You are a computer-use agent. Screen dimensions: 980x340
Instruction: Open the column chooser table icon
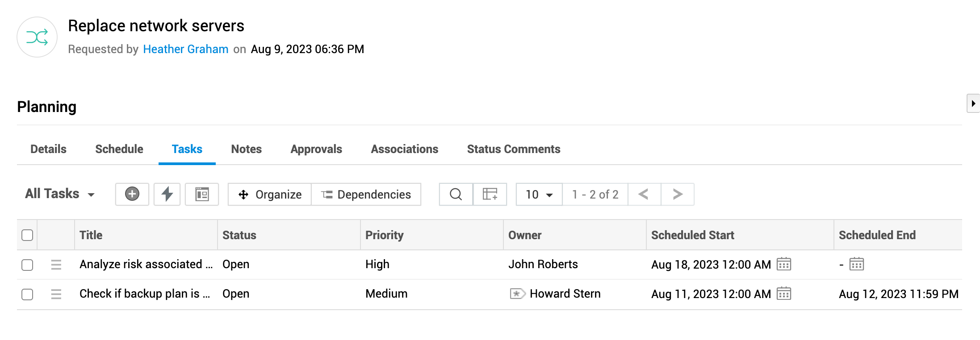click(490, 194)
